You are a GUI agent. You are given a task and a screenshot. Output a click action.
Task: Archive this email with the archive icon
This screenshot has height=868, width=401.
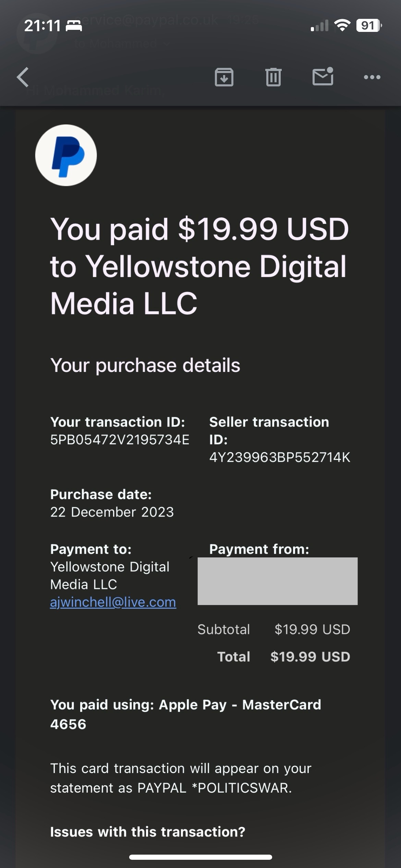click(224, 77)
